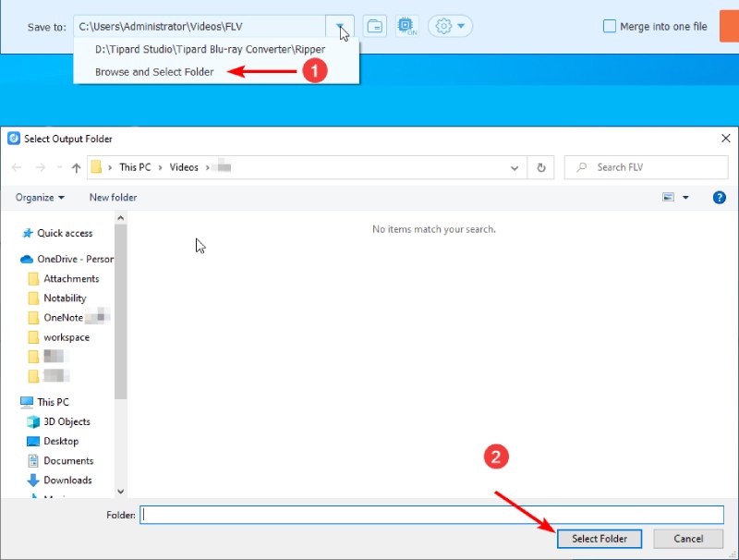The width and height of the screenshot is (739, 560).
Task: Confirm with the Select Folder button
Action: pyautogui.click(x=599, y=539)
